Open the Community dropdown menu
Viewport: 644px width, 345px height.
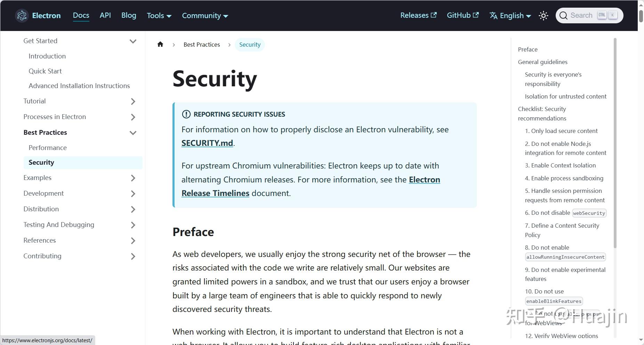(205, 16)
